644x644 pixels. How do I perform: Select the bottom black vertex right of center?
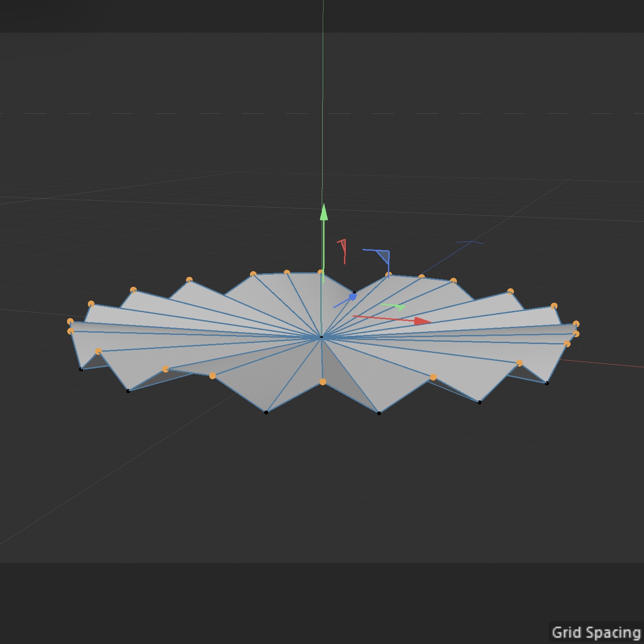coord(379,413)
